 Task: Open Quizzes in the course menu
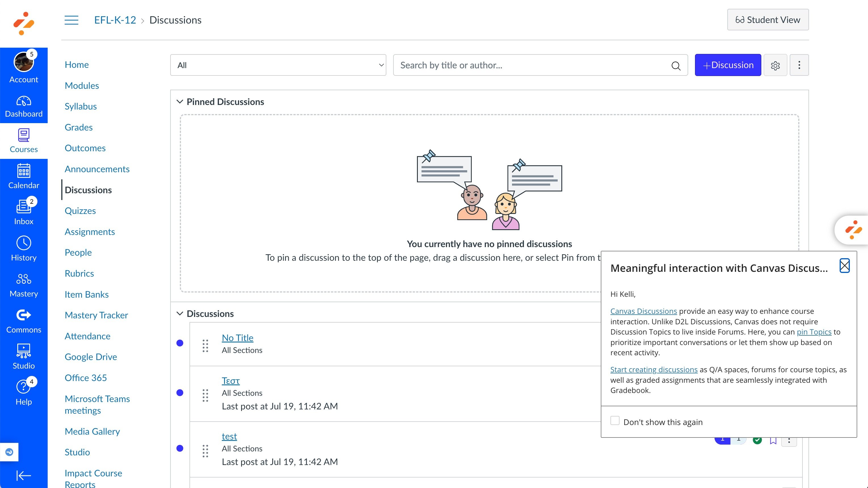pos(80,211)
